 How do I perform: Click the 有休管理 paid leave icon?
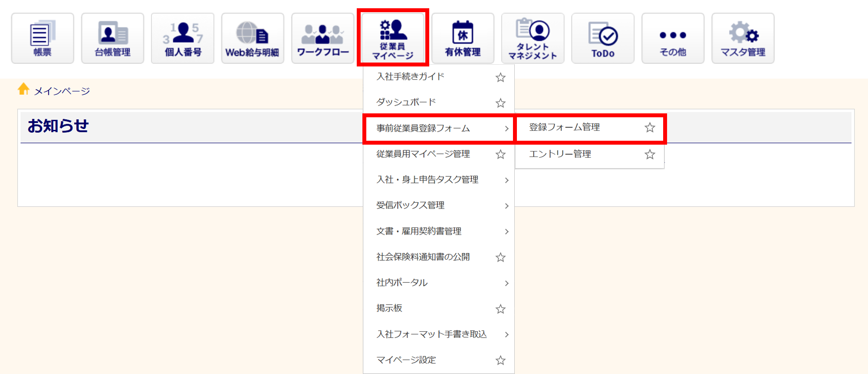tap(463, 38)
